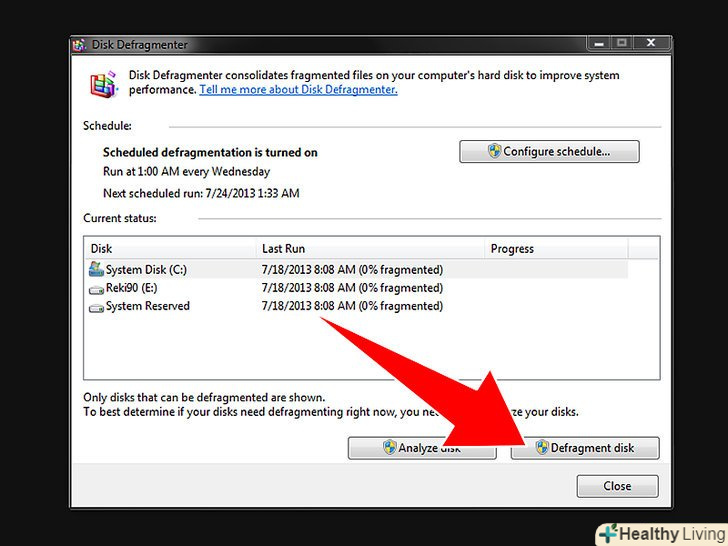The image size is (728, 546).
Task: Sort by the Last Run column header
Action: click(x=370, y=249)
